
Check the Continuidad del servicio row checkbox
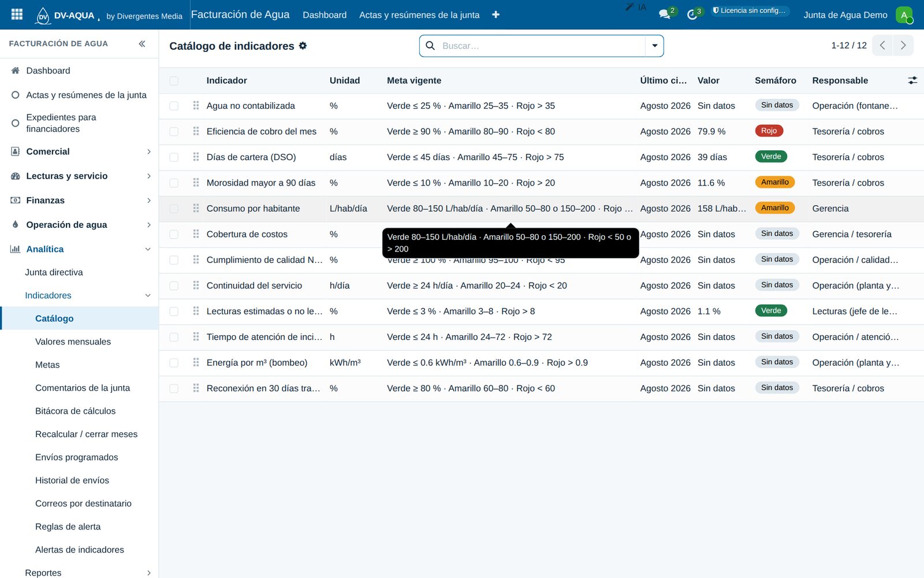click(174, 286)
